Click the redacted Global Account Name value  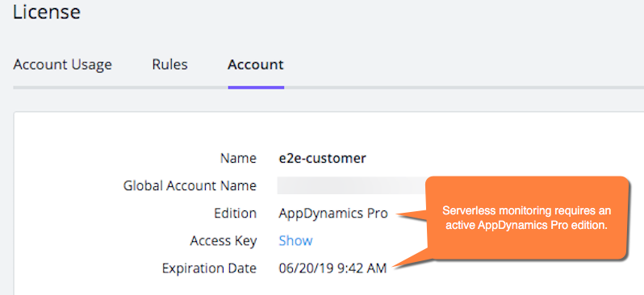click(353, 185)
